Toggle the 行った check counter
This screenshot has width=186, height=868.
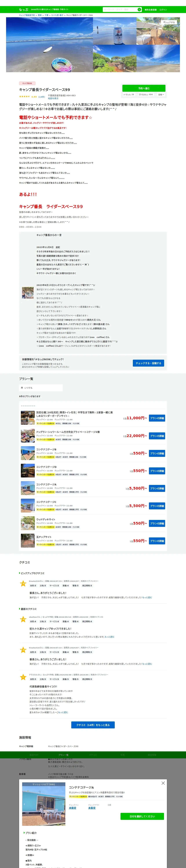pos(129,95)
